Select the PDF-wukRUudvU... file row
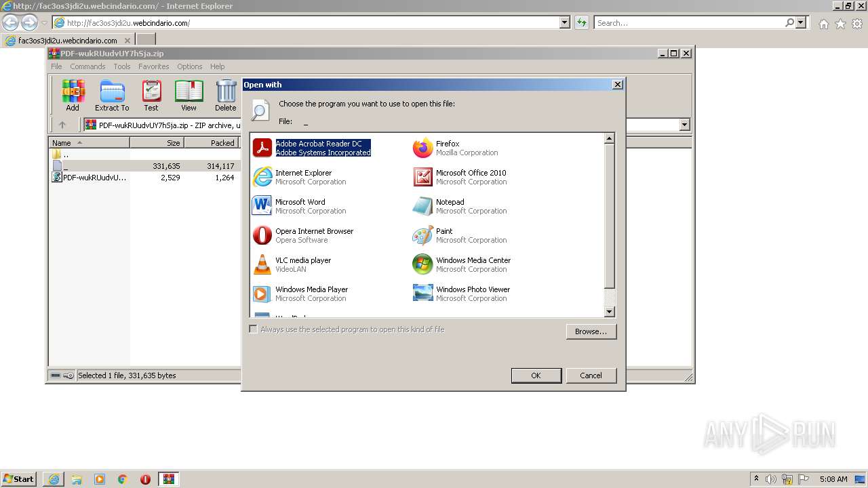Screen dimensions: 868x488 tap(144, 178)
